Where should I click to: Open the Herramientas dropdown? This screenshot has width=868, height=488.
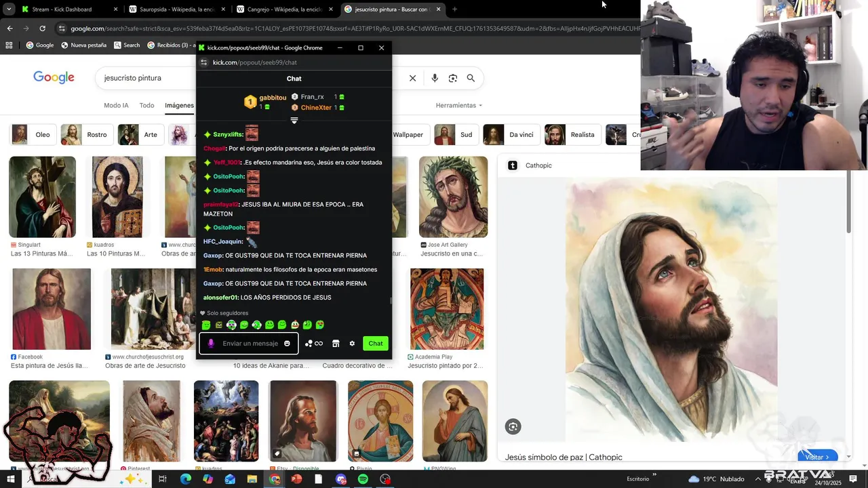(459, 105)
